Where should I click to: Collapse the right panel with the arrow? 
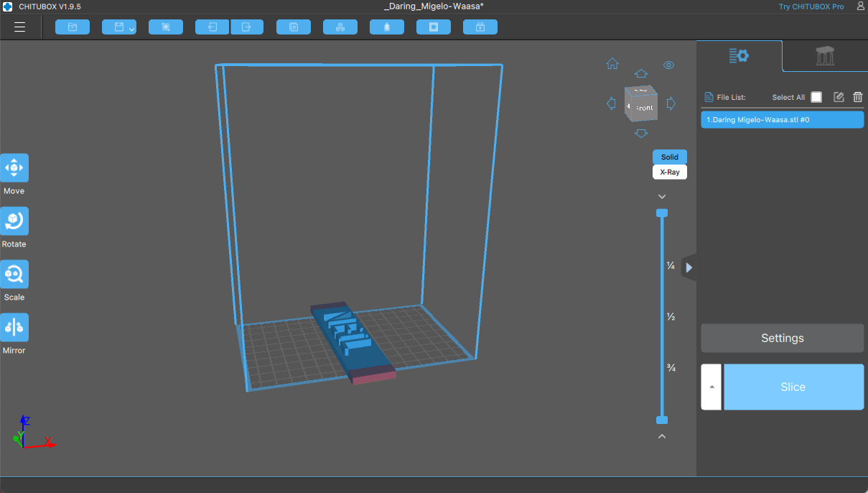pos(689,267)
